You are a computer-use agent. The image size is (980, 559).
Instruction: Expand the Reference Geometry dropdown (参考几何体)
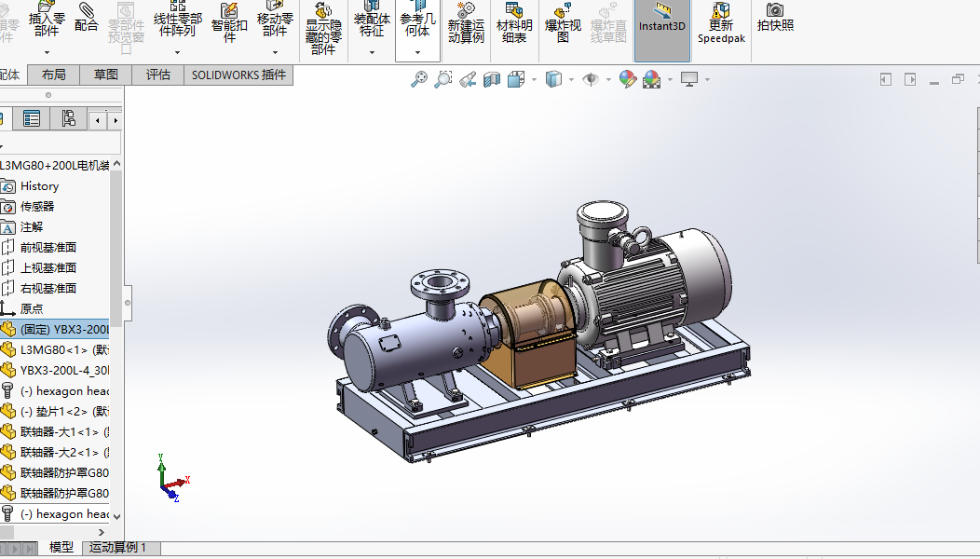417,52
